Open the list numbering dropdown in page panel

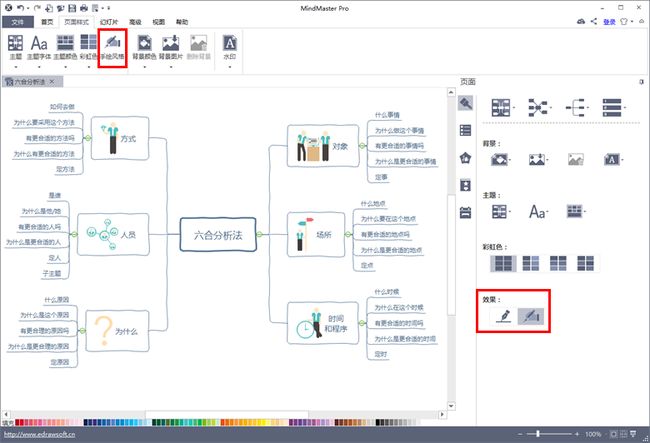(614, 108)
